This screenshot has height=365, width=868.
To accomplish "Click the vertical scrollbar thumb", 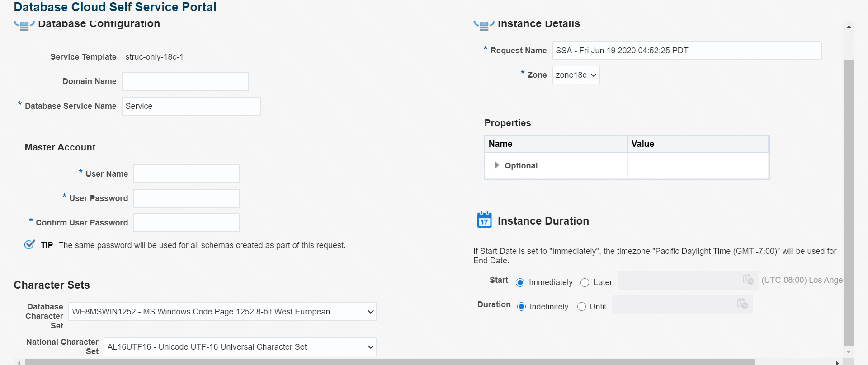I will 849,199.
